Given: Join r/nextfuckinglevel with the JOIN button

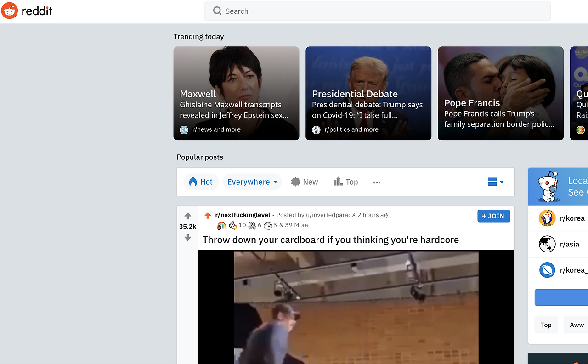Looking at the screenshot, I should pyautogui.click(x=493, y=216).
